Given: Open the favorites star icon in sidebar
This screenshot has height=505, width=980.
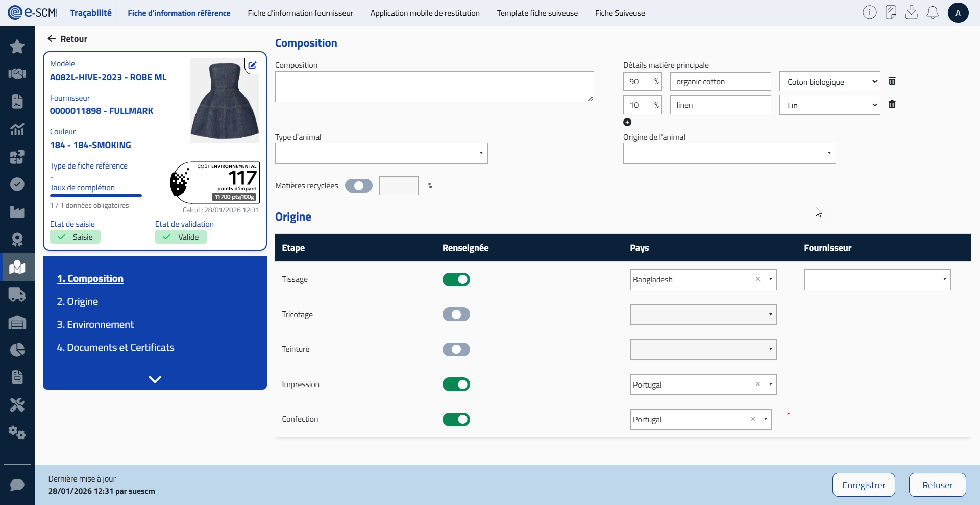Looking at the screenshot, I should tap(17, 46).
